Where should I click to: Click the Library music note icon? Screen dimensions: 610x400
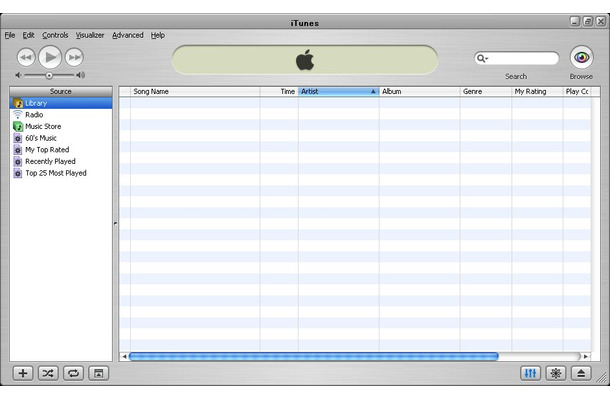pyautogui.click(x=18, y=103)
